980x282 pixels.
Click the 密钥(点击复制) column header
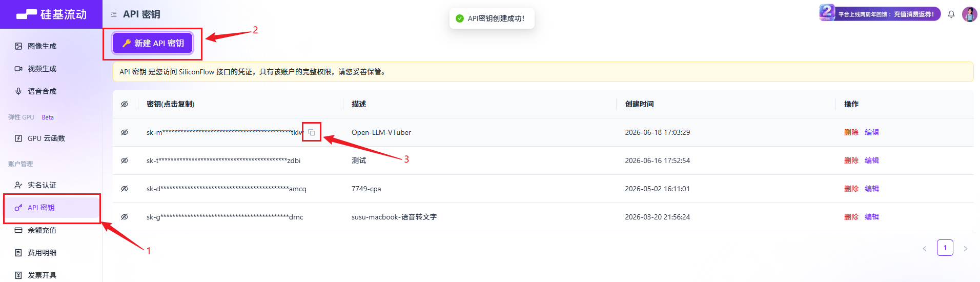[x=170, y=104]
